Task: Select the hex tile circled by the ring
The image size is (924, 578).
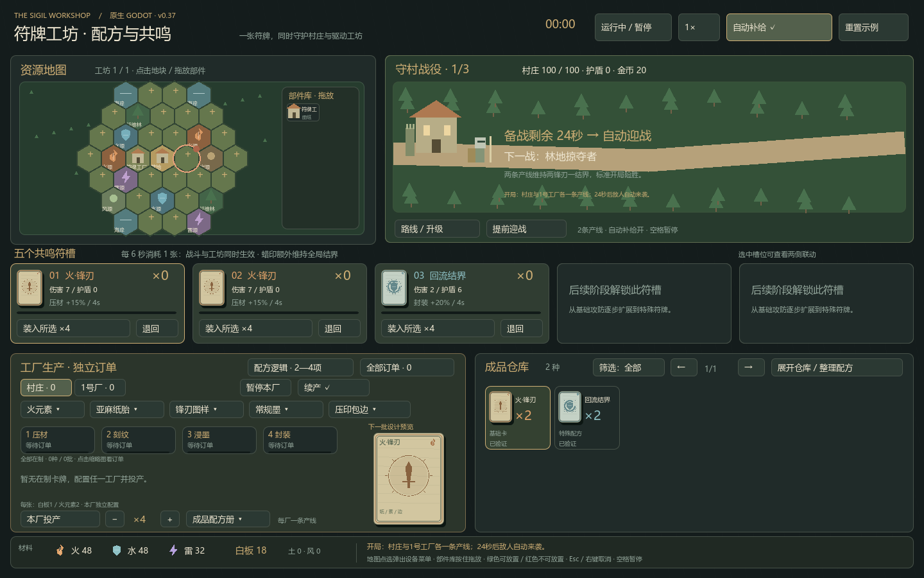Action: click(187, 158)
